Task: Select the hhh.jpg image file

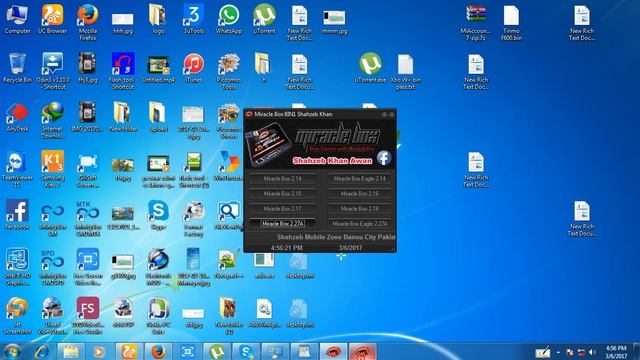Action: tap(123, 22)
